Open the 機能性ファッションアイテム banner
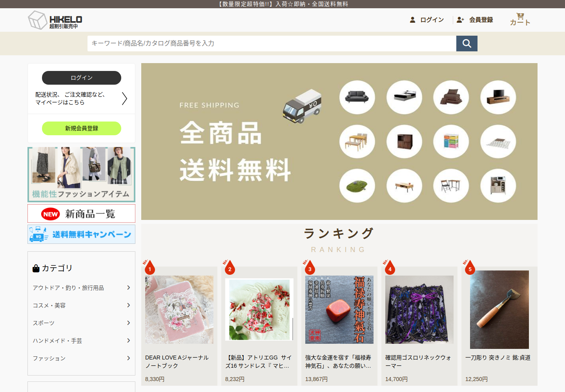 coord(82,174)
